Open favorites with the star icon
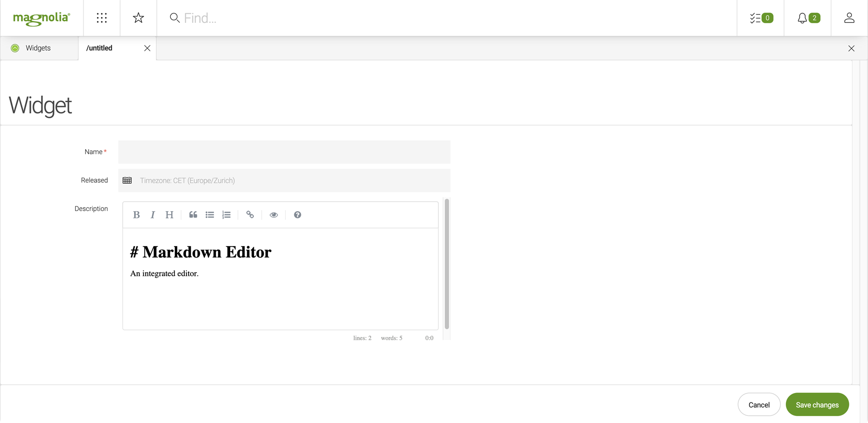Screen dimensions: 868x423 pos(138,18)
